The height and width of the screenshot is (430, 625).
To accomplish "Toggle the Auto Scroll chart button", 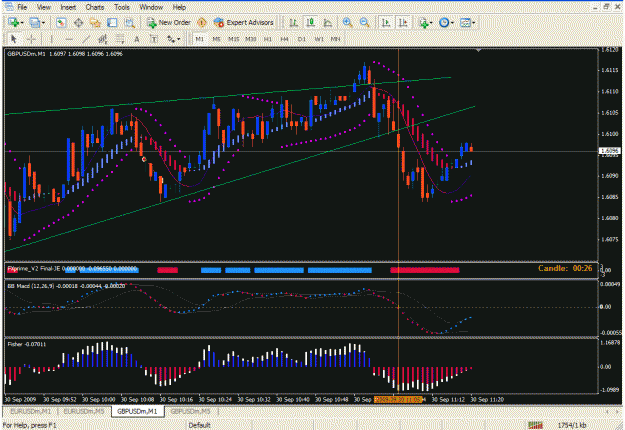I will 385,23.
